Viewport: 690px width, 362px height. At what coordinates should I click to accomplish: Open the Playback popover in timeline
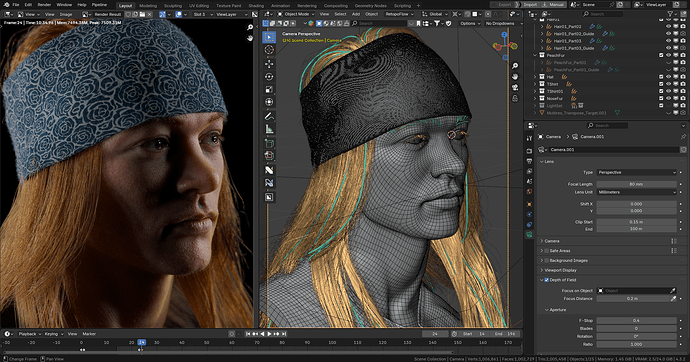click(x=29, y=334)
